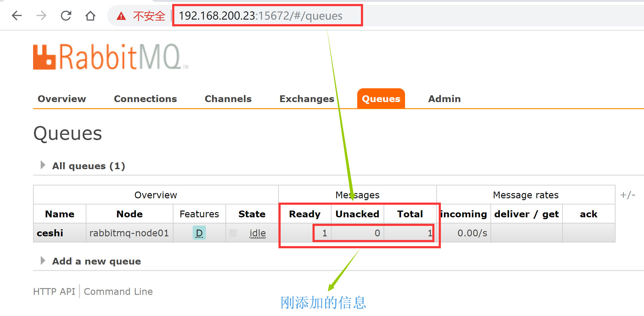Open the Command Line link
Viewport: 644px width, 316px height.
click(118, 291)
